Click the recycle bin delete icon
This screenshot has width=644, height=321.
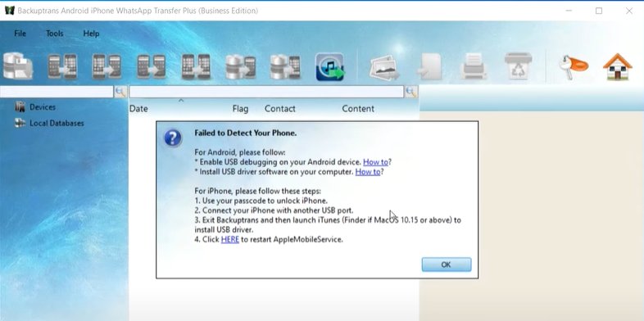[518, 66]
